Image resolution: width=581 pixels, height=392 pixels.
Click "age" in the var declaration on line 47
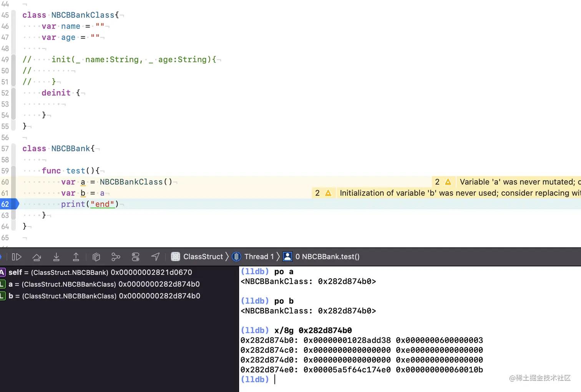click(68, 37)
